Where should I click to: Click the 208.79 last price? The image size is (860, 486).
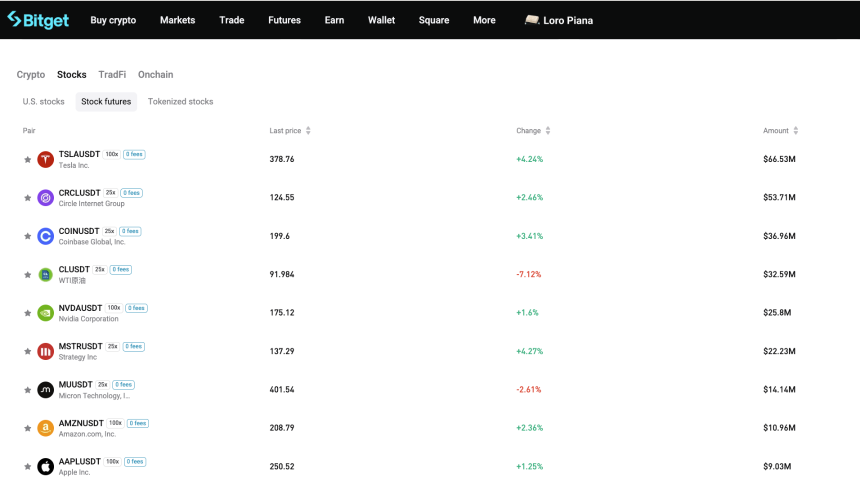(x=282, y=428)
